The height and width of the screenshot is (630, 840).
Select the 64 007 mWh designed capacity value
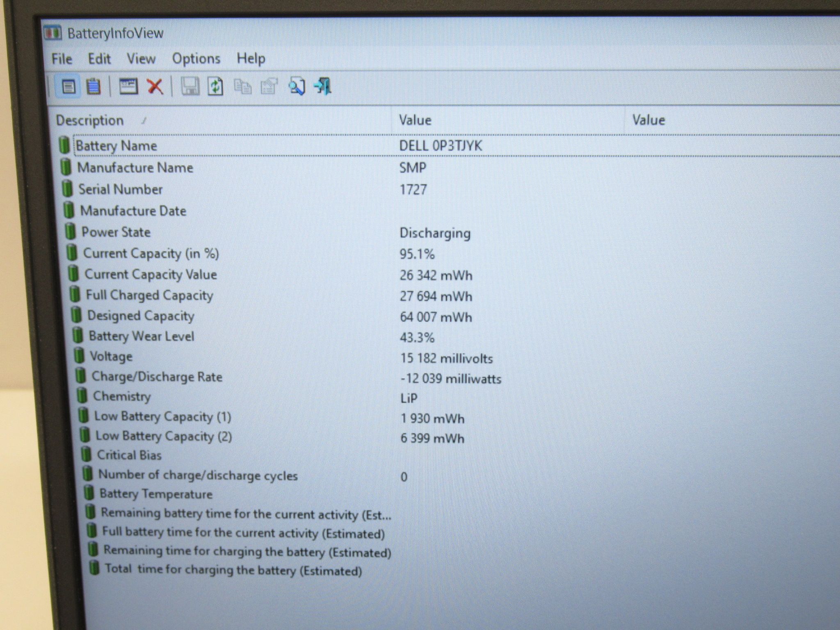(436, 317)
